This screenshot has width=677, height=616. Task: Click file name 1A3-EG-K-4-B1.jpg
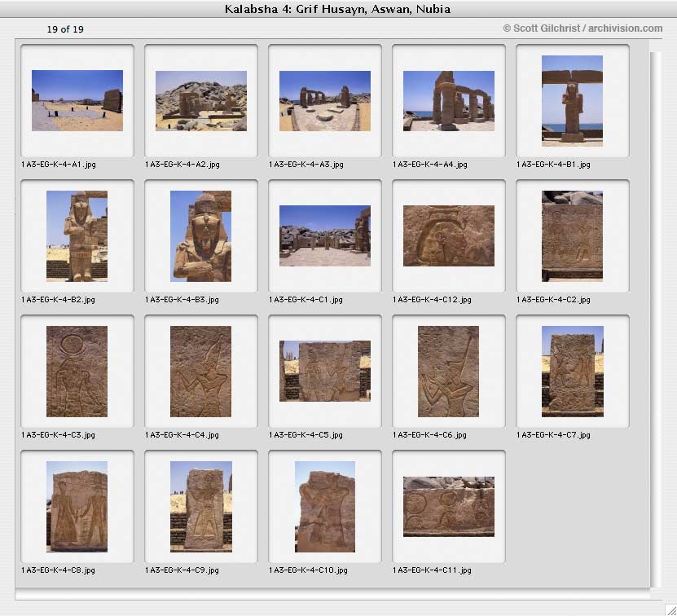(553, 164)
